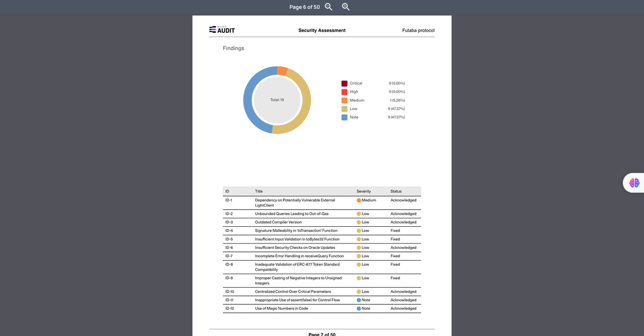
Task: Click 'Inadequate Validation of ERC-677 Token Standard' title
Action: click(297, 267)
